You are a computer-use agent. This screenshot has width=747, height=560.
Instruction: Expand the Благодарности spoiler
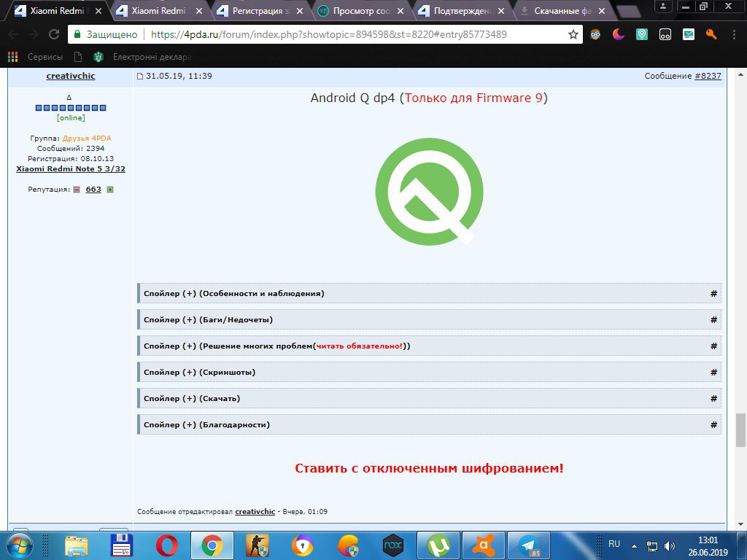pyautogui.click(x=429, y=424)
